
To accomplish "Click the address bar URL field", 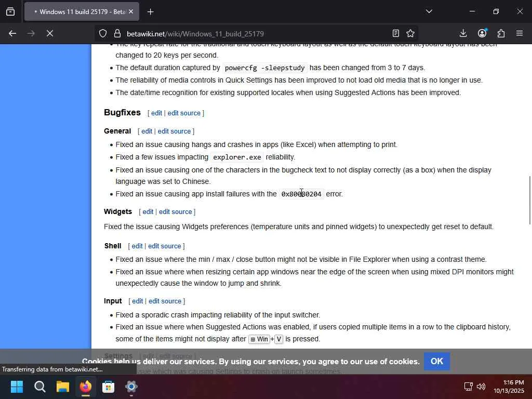I will click(256, 34).
